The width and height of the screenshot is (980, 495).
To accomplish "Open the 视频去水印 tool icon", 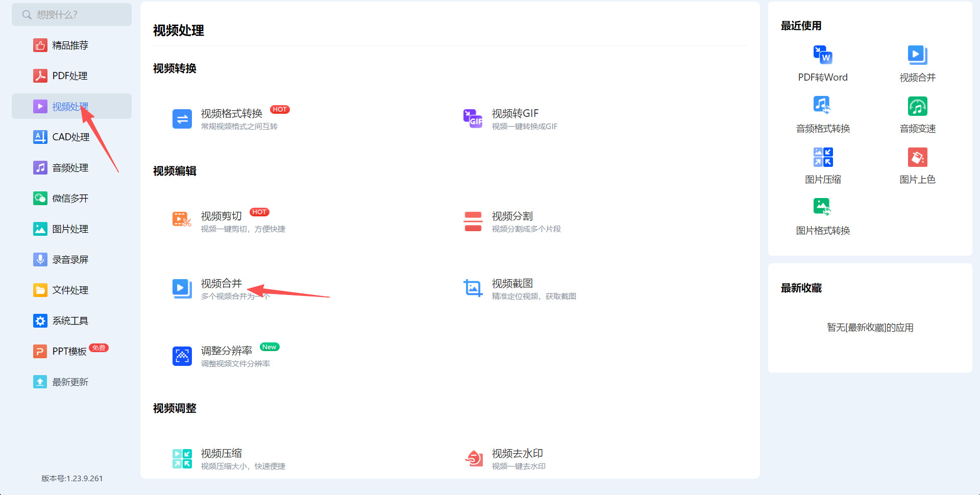I will click(x=473, y=459).
